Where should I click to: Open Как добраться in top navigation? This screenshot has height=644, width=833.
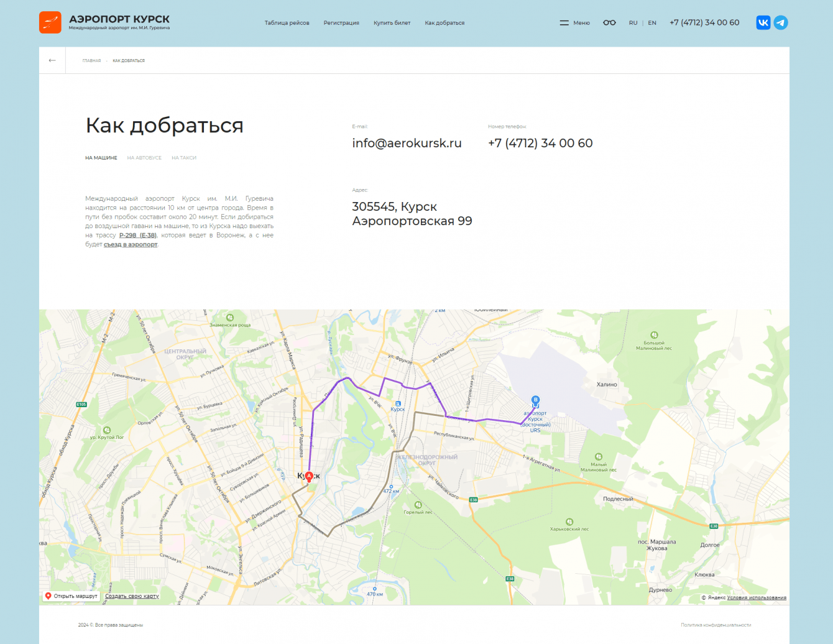[444, 23]
